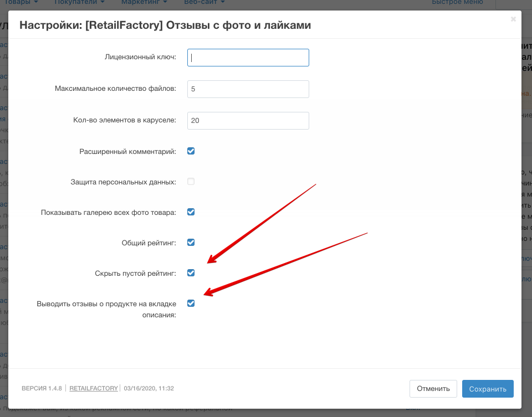Image resolution: width=532 pixels, height=417 pixels.
Task: Disable the Общий рейтинг checkbox
Action: [191, 243]
